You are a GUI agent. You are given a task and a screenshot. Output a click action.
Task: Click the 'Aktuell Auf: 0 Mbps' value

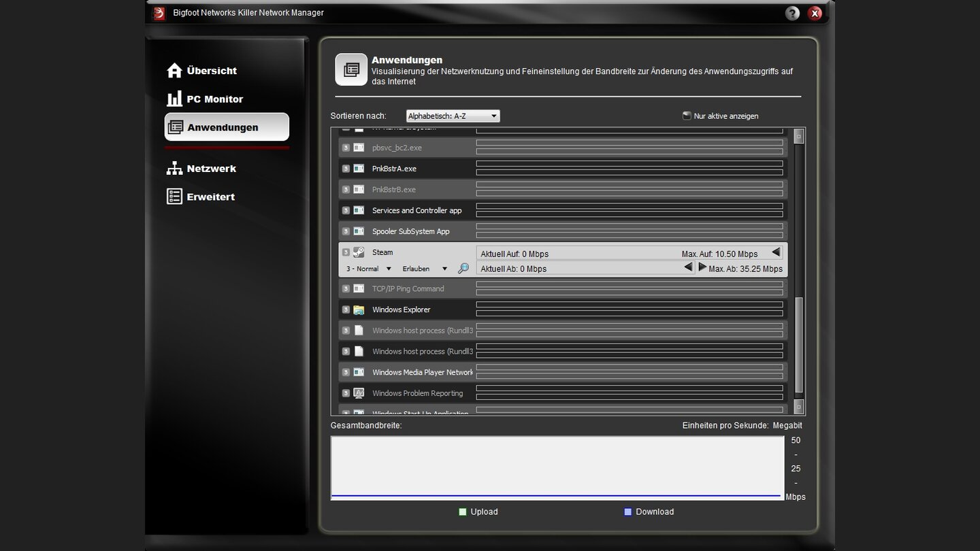click(x=514, y=254)
